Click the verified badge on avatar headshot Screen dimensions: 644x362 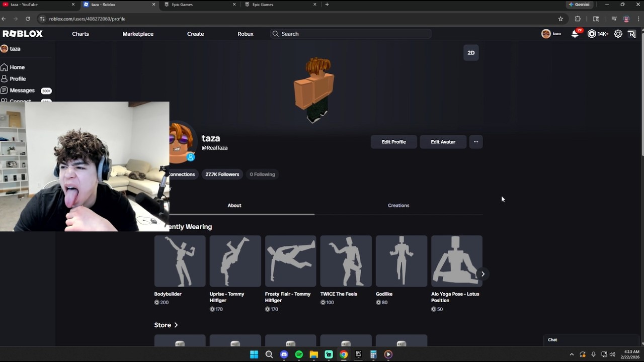coord(191,157)
